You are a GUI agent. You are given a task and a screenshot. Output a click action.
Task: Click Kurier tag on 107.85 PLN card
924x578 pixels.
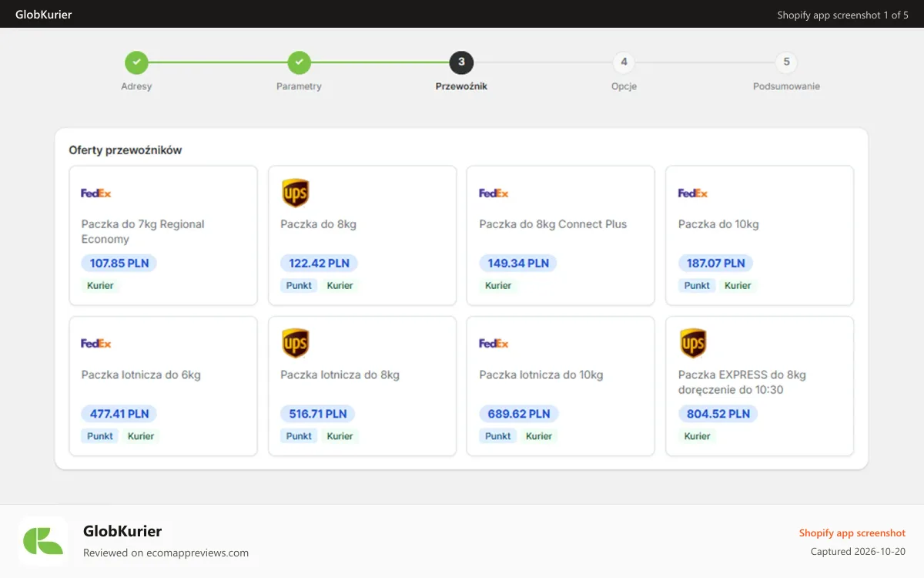100,285
